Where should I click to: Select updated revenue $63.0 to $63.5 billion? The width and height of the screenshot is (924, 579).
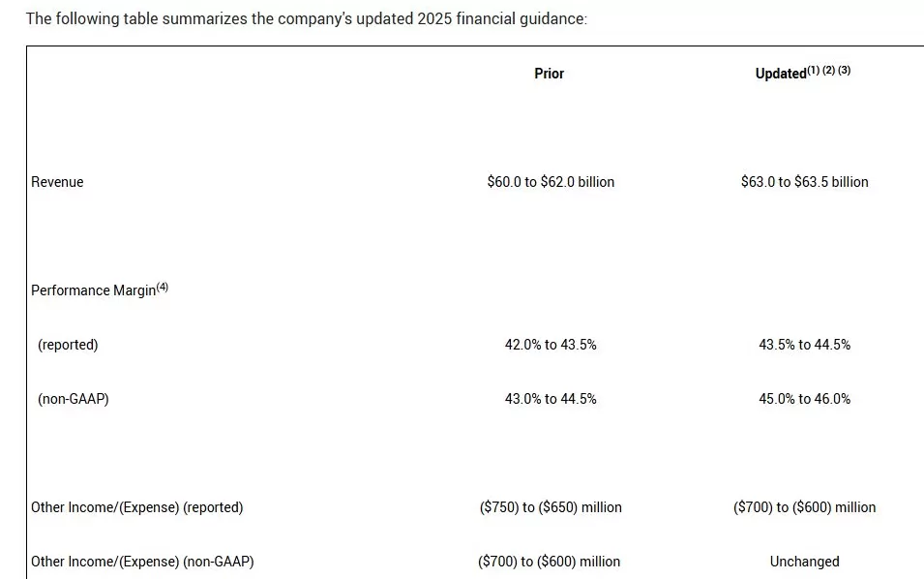pos(804,182)
